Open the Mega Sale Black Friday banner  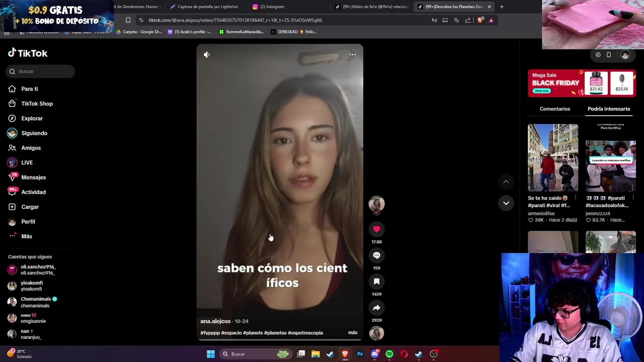582,83
